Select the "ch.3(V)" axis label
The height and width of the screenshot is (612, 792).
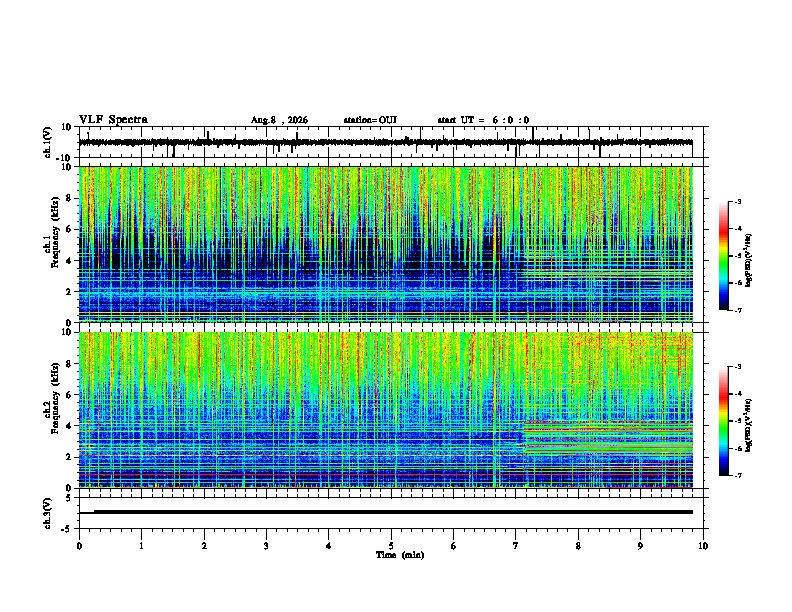(x=48, y=513)
